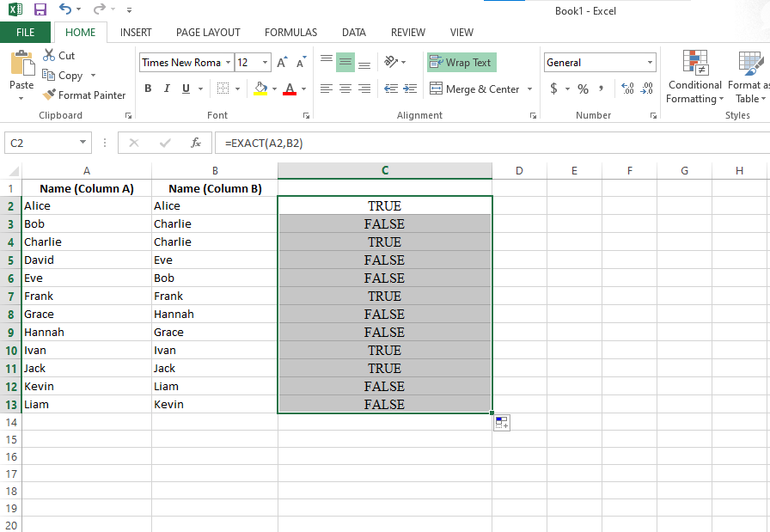Toggle Middle Align
The image size is (770, 532).
tap(345, 63)
